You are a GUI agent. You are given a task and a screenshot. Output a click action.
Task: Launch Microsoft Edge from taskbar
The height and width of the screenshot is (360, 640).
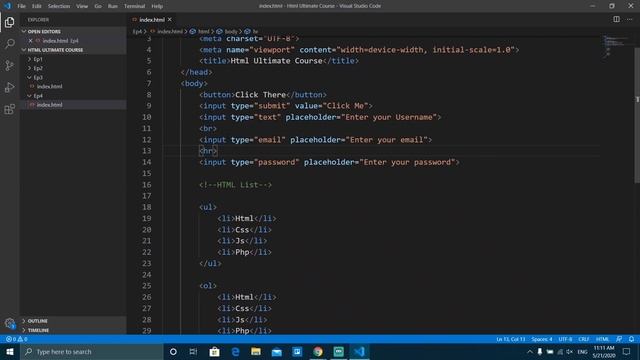[235, 351]
